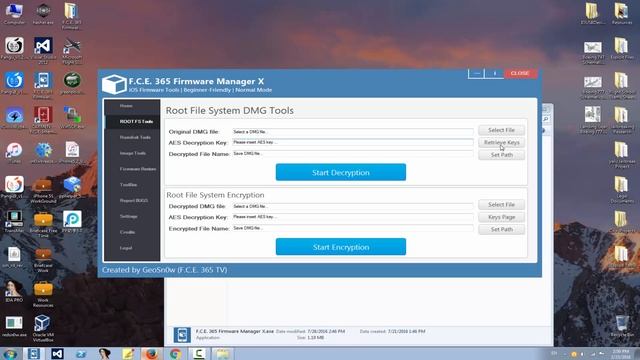640x360 pixels.
Task: Open the Work Resources briefcase icon
Action: pyautogui.click(x=43, y=293)
